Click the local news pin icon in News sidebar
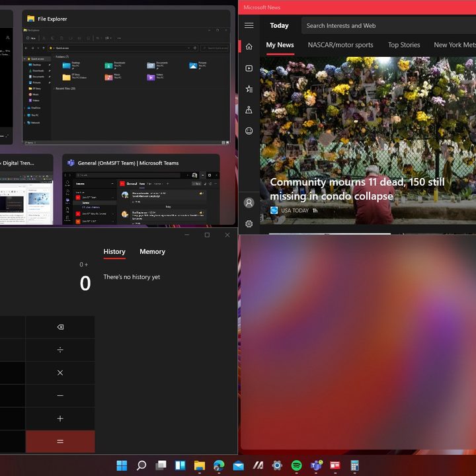This screenshot has width=476, height=476. point(249,110)
